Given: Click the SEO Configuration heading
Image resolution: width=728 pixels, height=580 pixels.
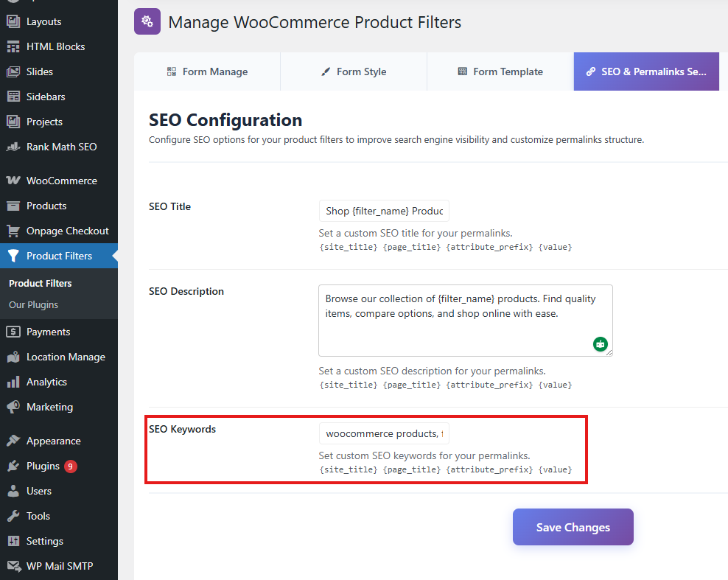Looking at the screenshot, I should point(225,120).
